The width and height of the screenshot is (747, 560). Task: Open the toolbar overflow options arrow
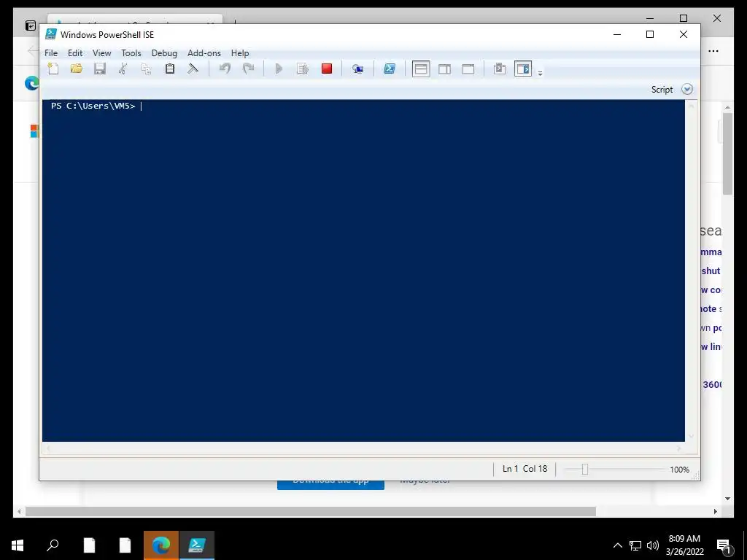541,73
